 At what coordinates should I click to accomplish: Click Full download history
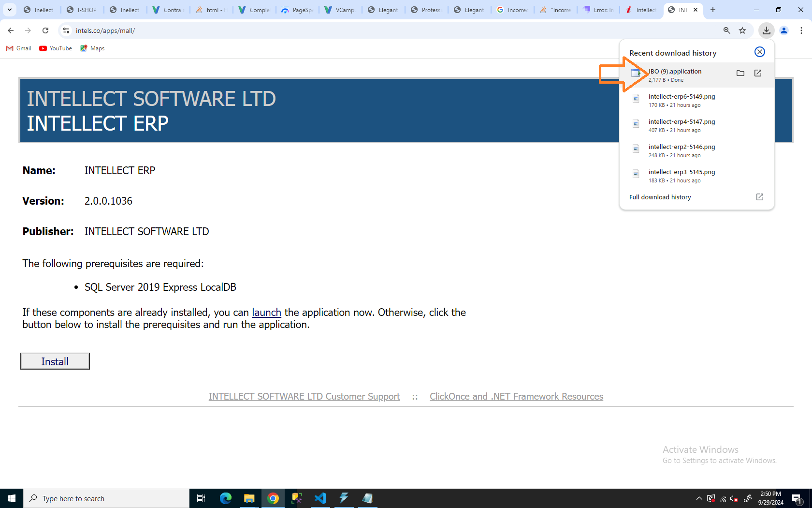pyautogui.click(x=660, y=197)
